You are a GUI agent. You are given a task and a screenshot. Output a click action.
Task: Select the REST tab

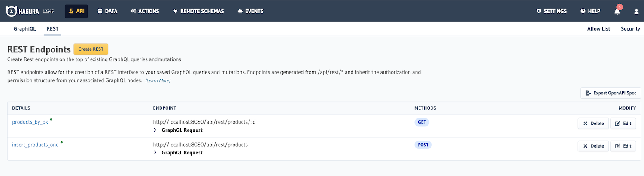tap(52, 29)
